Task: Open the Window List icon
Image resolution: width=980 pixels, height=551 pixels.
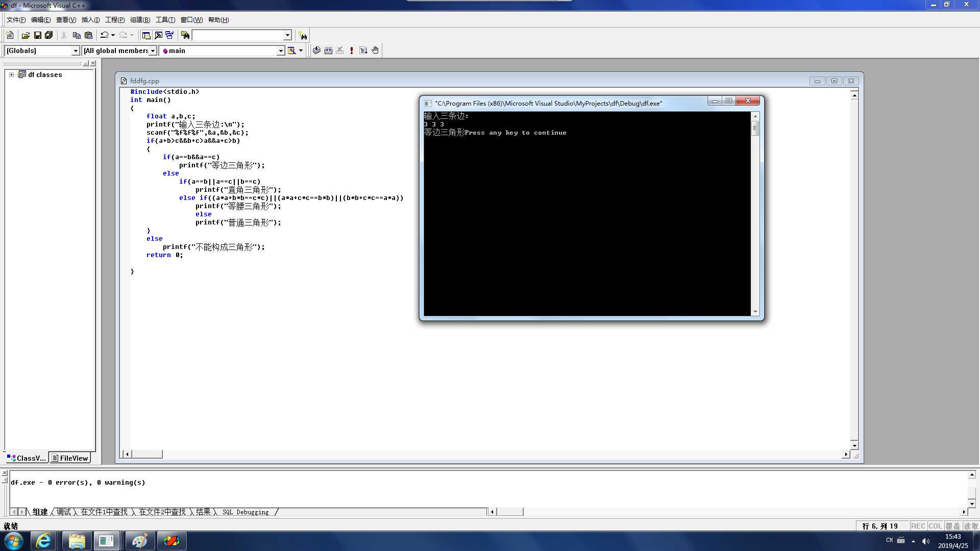Action: (169, 35)
